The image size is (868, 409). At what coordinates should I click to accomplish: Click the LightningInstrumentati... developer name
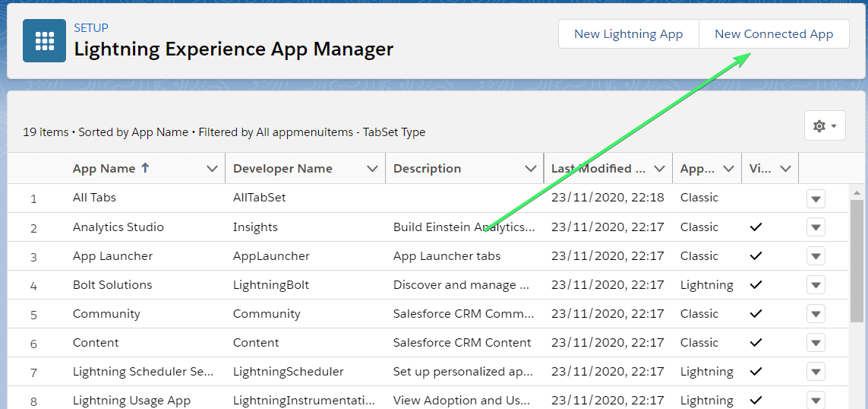(x=304, y=400)
